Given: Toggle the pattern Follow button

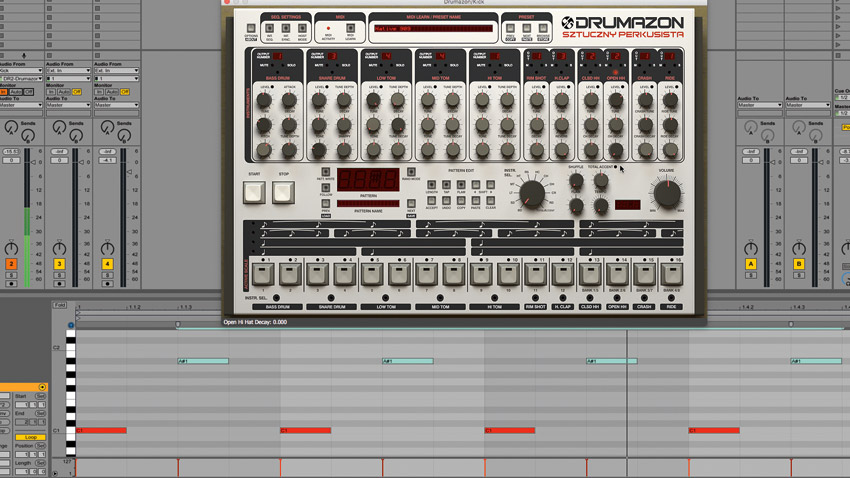Looking at the screenshot, I should [326, 188].
